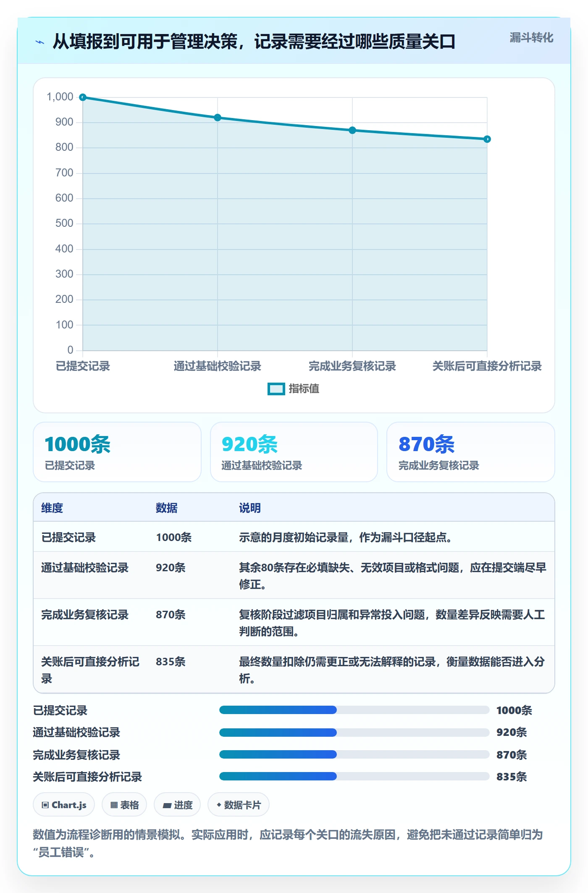Click 关账后可直接分析记录 x-axis label under chart
The width and height of the screenshot is (588, 893).
point(487,366)
